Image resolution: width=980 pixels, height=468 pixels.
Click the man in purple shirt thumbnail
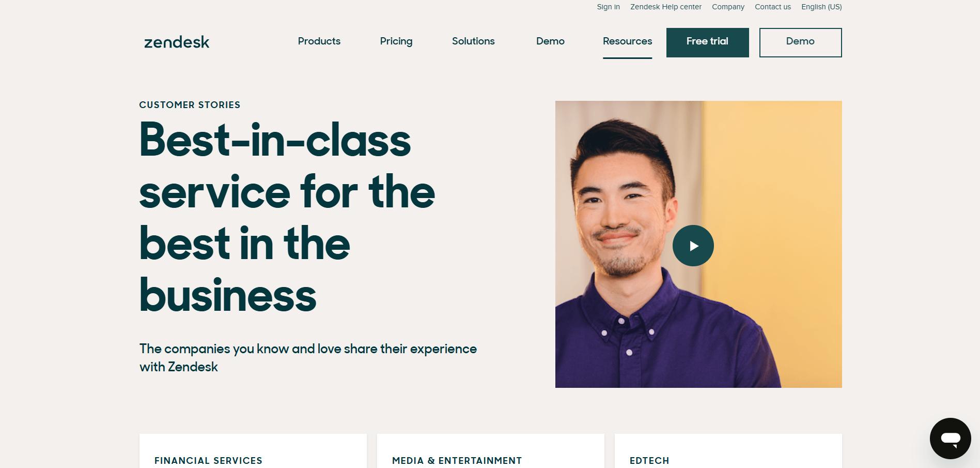(698, 244)
